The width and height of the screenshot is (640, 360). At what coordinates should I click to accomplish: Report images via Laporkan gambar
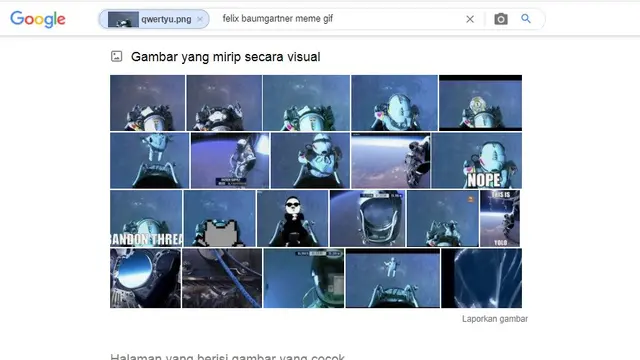tap(495, 319)
